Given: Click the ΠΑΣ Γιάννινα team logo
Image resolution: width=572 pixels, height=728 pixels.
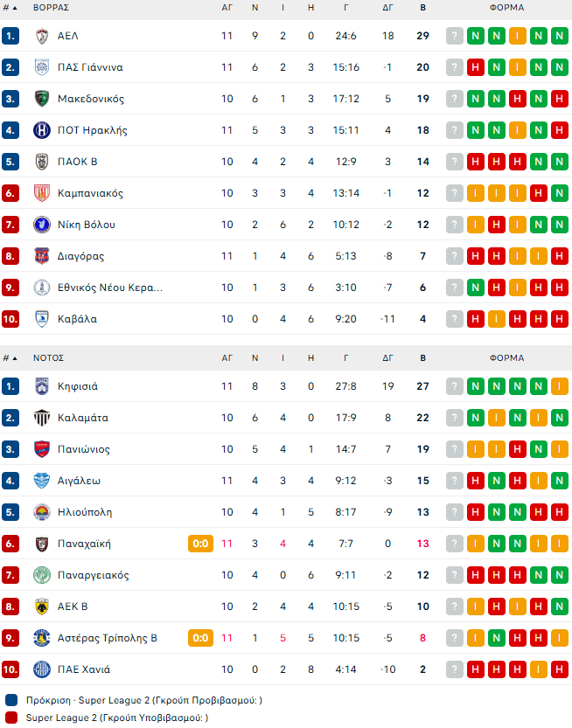Looking at the screenshot, I should pyautogui.click(x=41, y=67).
